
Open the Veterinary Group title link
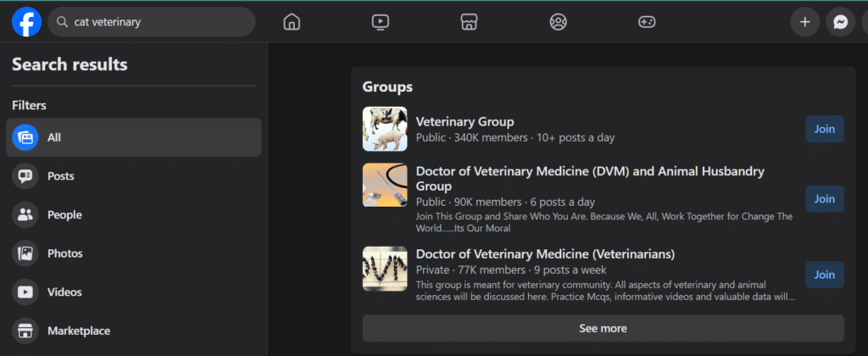pyautogui.click(x=465, y=121)
